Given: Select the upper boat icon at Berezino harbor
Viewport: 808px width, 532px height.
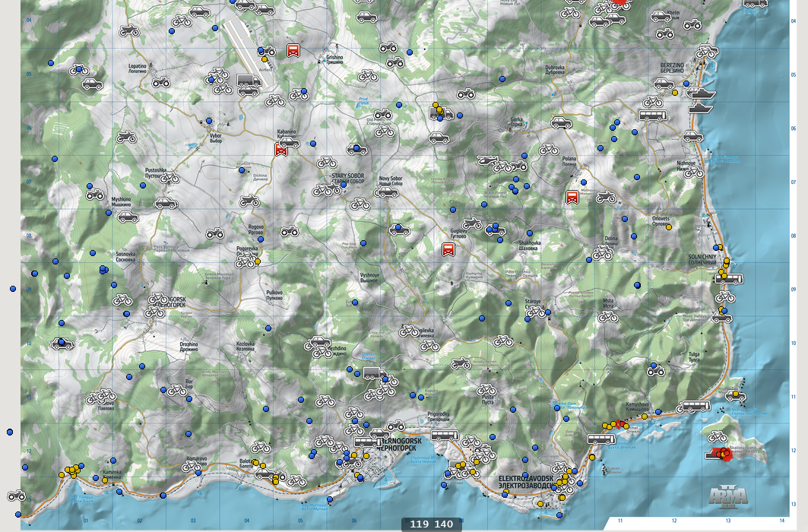Looking at the screenshot, I should pyautogui.click(x=703, y=94).
